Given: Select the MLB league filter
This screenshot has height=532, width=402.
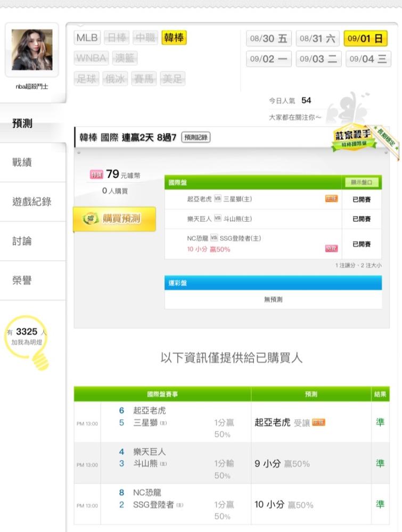Looking at the screenshot, I should pos(87,38).
